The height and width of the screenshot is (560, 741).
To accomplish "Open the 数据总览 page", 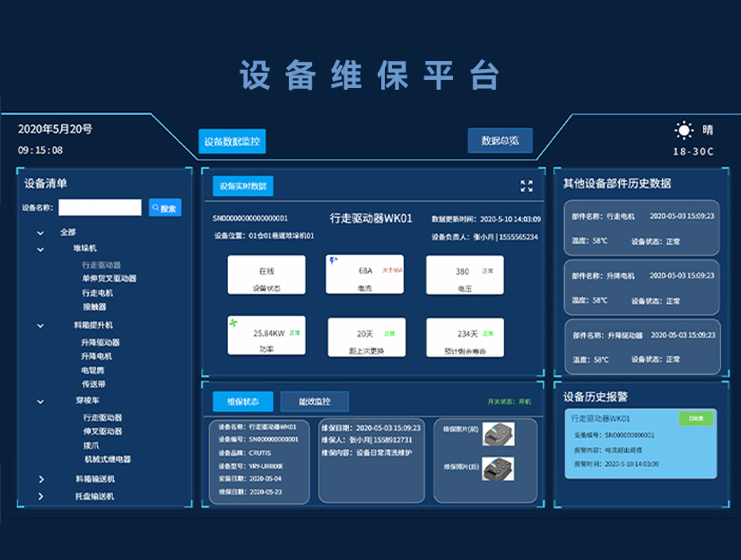I will tap(500, 141).
